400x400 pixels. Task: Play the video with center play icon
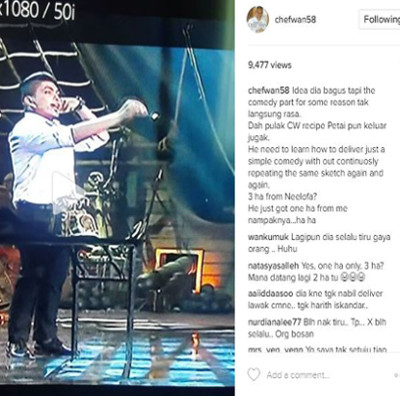coord(68,192)
